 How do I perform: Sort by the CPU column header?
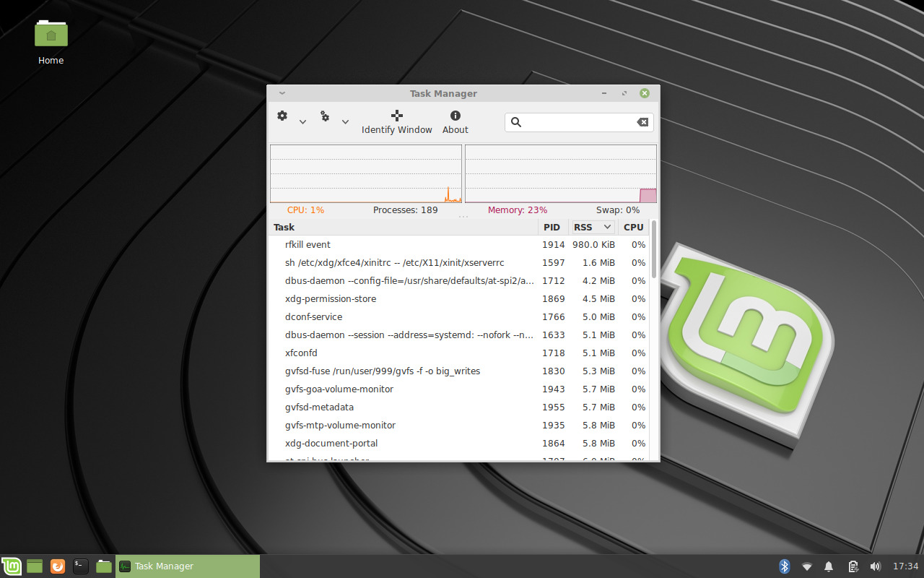coord(632,226)
